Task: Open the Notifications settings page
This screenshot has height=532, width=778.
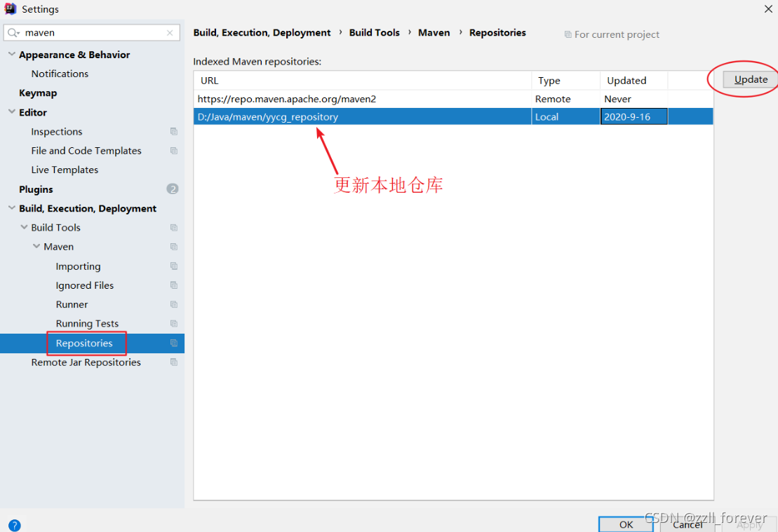Action: (x=60, y=74)
